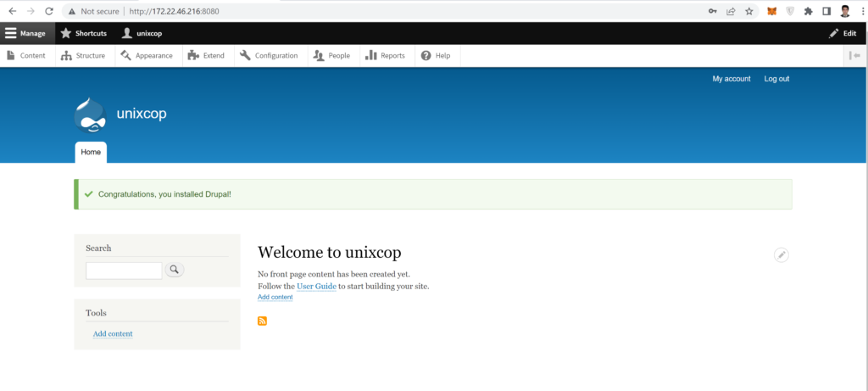868x391 pixels.
Task: Click into the Search text field
Action: pos(124,271)
